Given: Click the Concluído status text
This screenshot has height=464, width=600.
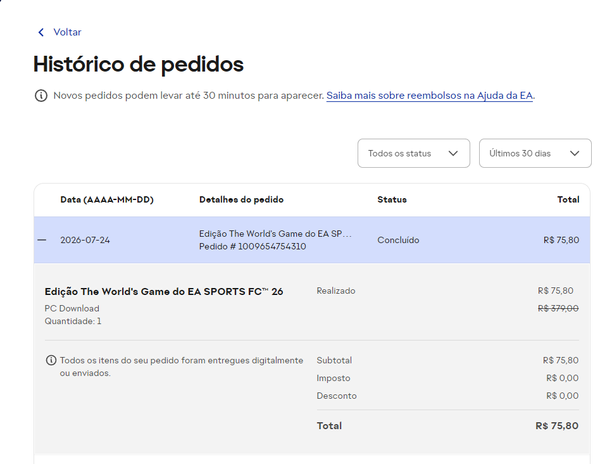Looking at the screenshot, I should point(398,240).
